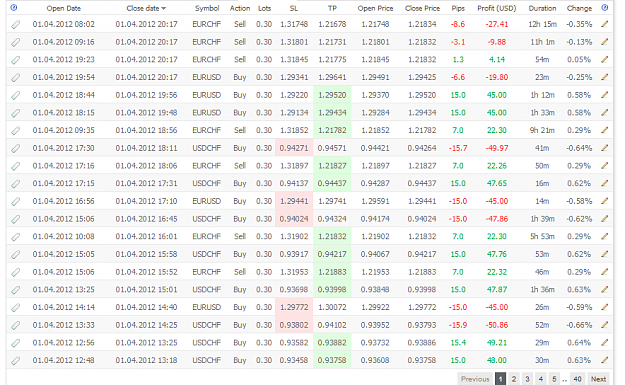Edit the trade with profit 48.00
The height and width of the screenshot is (385, 625).
(605, 360)
